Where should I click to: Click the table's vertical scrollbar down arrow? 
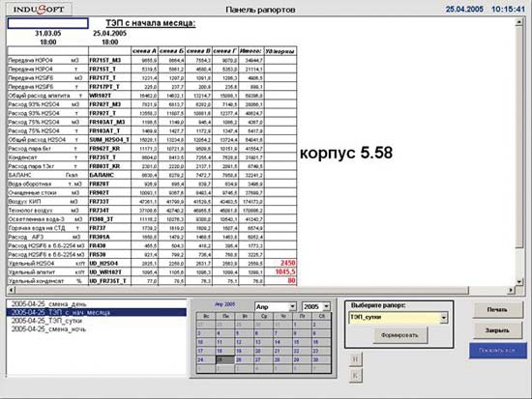(x=519, y=281)
